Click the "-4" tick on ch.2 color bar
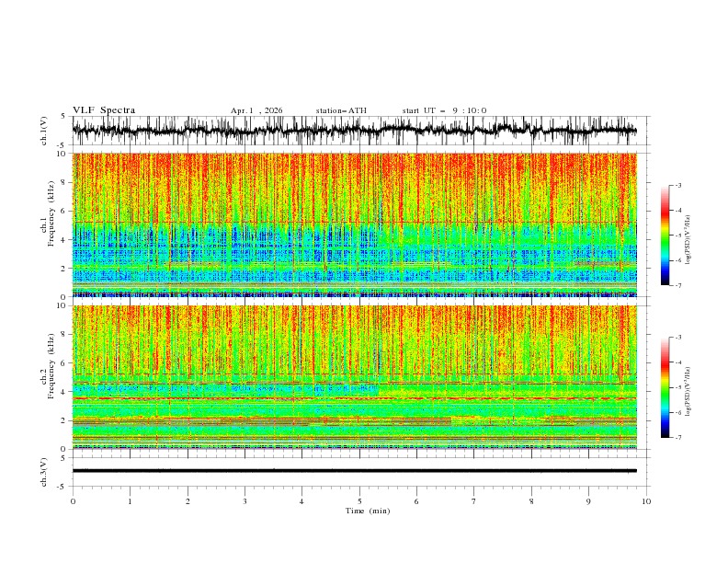Viewport: 728px width, 563px height. (x=677, y=362)
